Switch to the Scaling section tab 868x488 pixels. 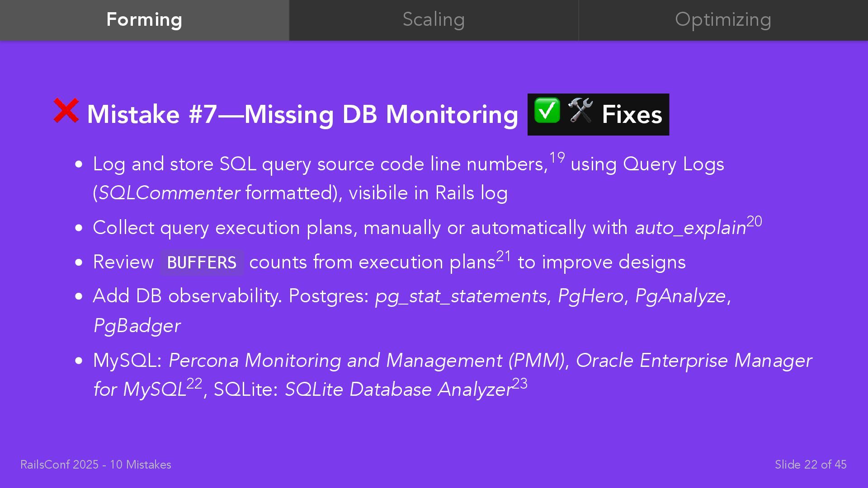[x=434, y=20]
